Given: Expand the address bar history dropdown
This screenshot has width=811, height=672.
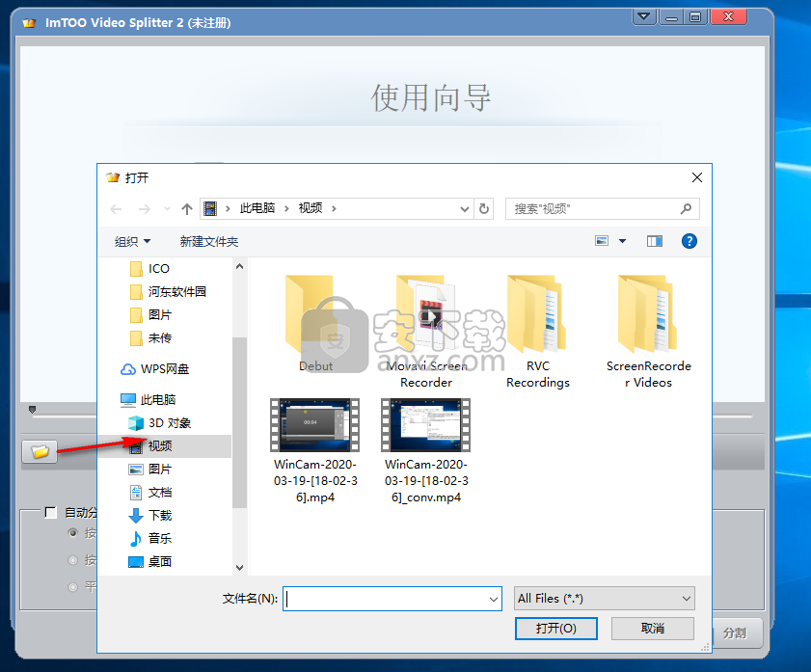Looking at the screenshot, I should point(465,209).
